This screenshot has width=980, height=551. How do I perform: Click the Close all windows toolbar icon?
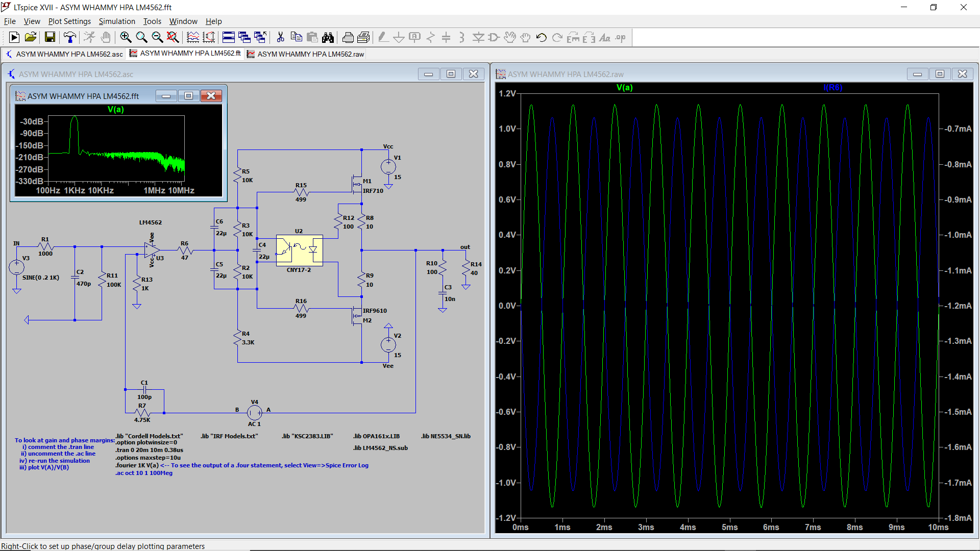(260, 37)
